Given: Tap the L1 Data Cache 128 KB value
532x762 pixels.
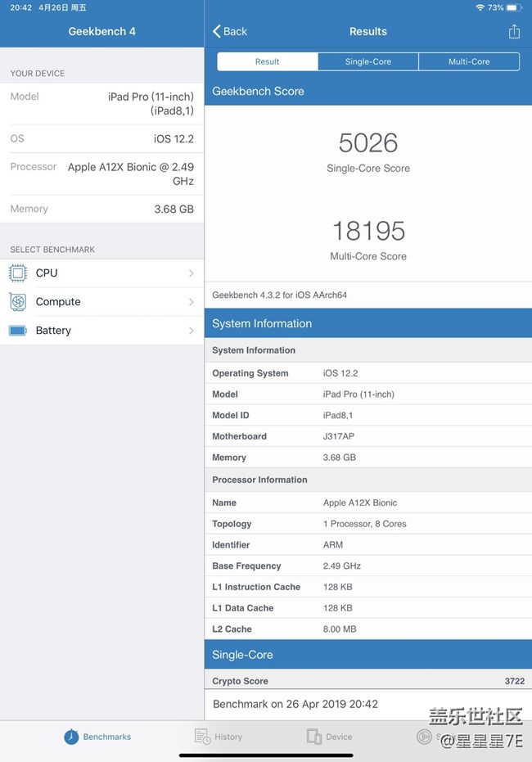Looking at the screenshot, I should click(x=338, y=608).
